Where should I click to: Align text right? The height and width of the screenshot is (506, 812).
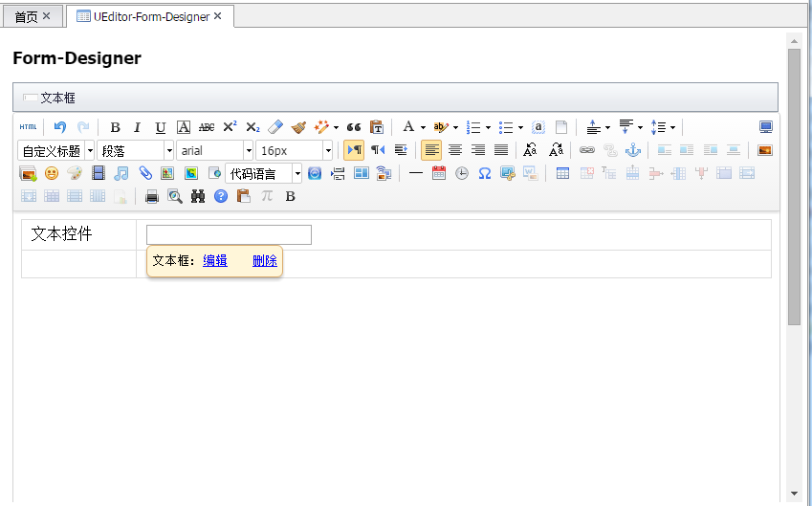click(478, 150)
